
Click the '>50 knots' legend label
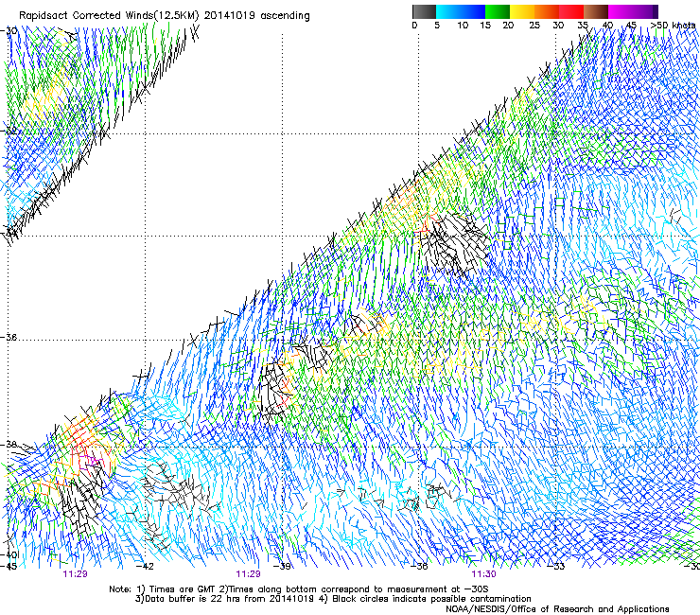(674, 26)
